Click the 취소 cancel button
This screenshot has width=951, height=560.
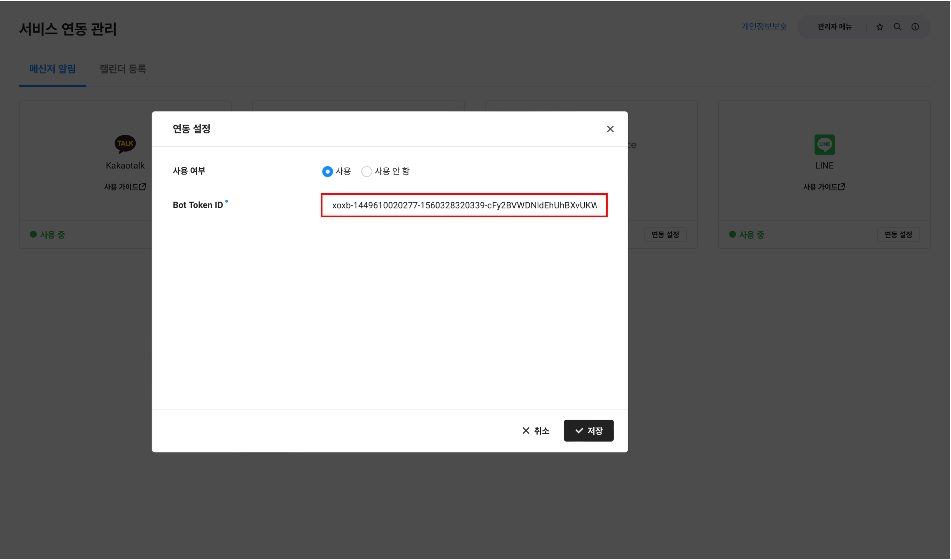pyautogui.click(x=536, y=430)
